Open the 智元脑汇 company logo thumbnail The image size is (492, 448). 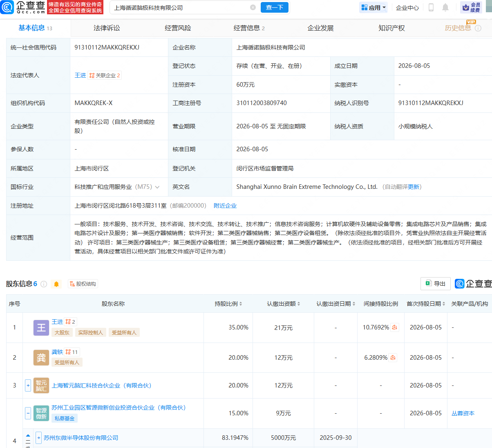[x=41, y=385]
